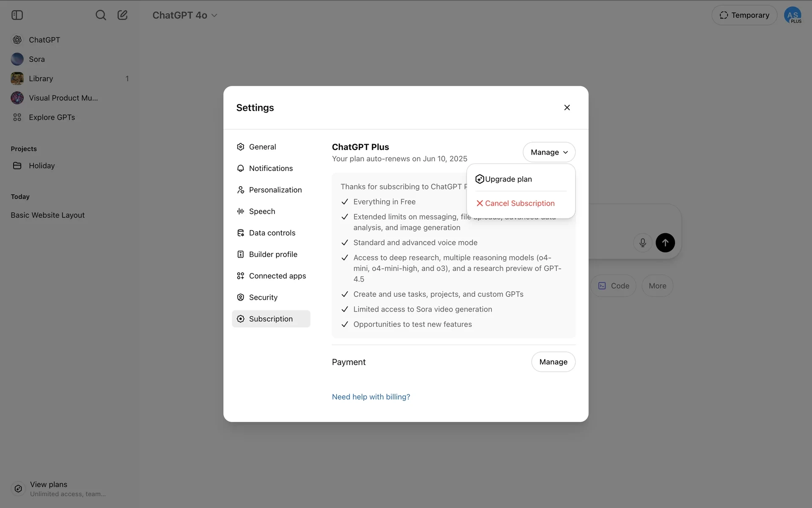Screen dimensions: 812x508
Task: Click the microphone dictation icon
Action: [642, 243]
